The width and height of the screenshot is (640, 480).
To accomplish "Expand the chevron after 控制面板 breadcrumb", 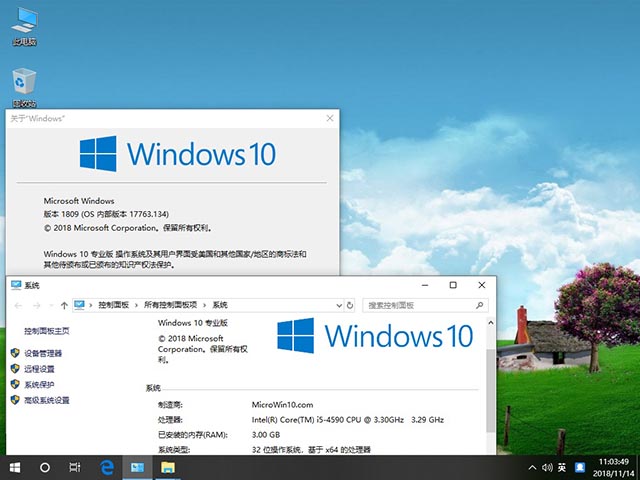I will pyautogui.click(x=136, y=305).
